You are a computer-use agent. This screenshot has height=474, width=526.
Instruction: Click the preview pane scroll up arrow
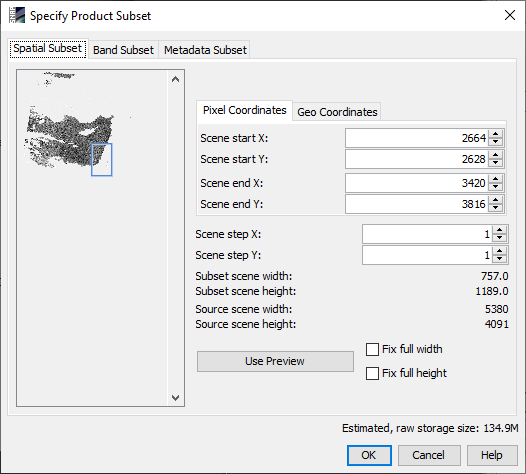coord(175,80)
